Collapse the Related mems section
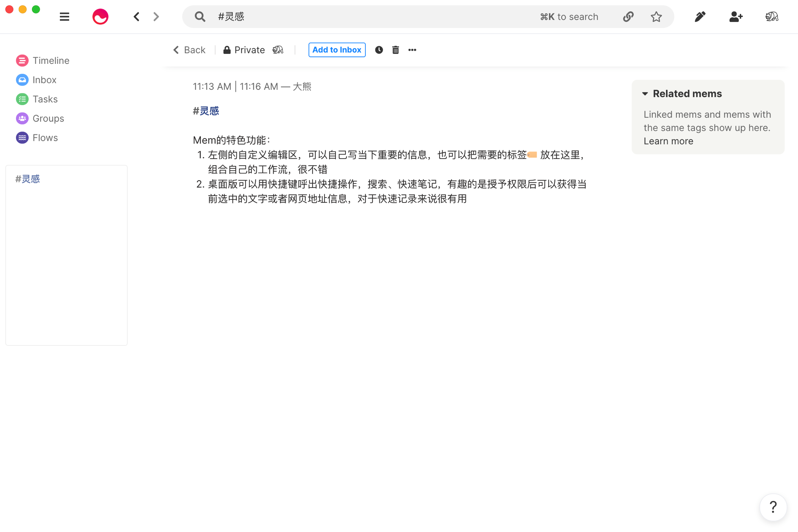 [645, 94]
